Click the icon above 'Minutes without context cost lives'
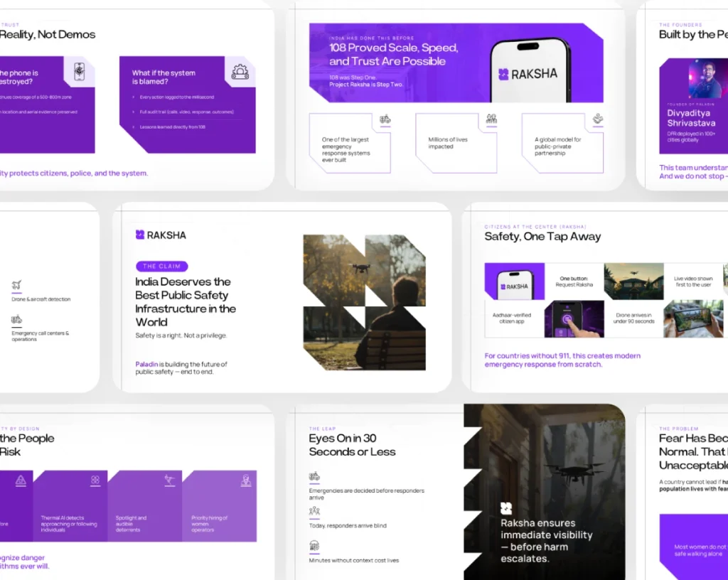The width and height of the screenshot is (728, 580). point(314,546)
